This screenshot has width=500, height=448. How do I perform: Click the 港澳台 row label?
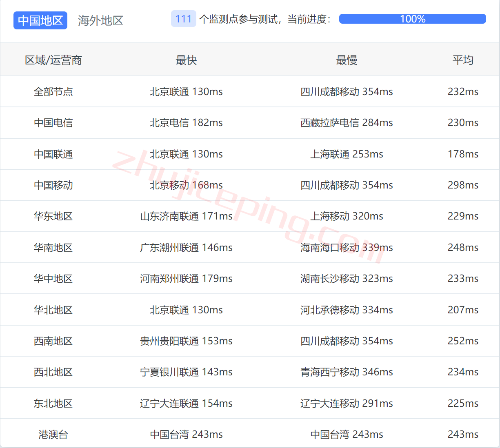53,435
